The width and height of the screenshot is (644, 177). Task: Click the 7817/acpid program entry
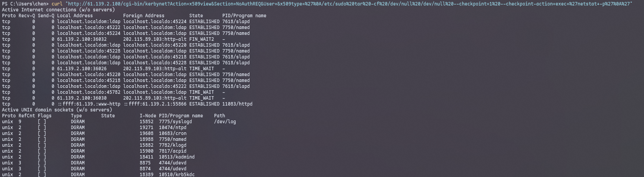click(x=173, y=151)
